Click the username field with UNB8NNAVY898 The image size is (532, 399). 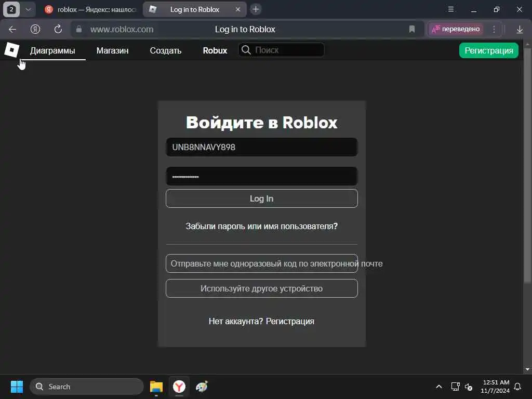click(x=262, y=147)
